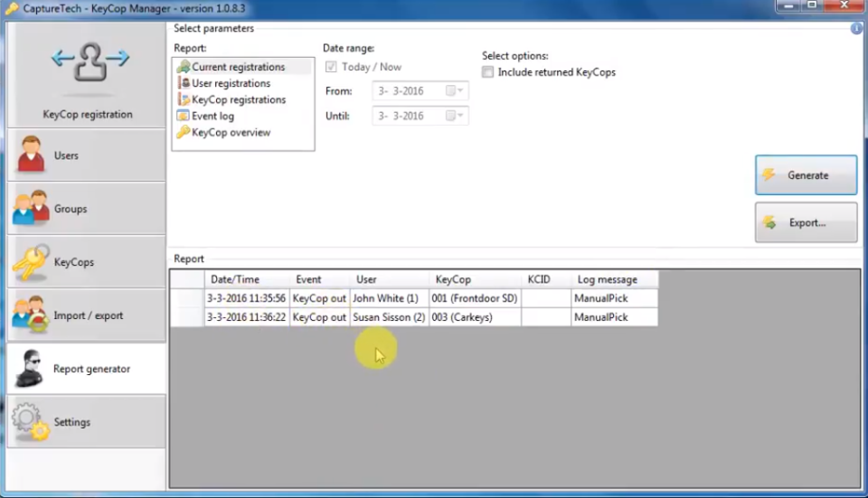Select row header of Susan Sisson row
868x498 pixels.
[187, 317]
